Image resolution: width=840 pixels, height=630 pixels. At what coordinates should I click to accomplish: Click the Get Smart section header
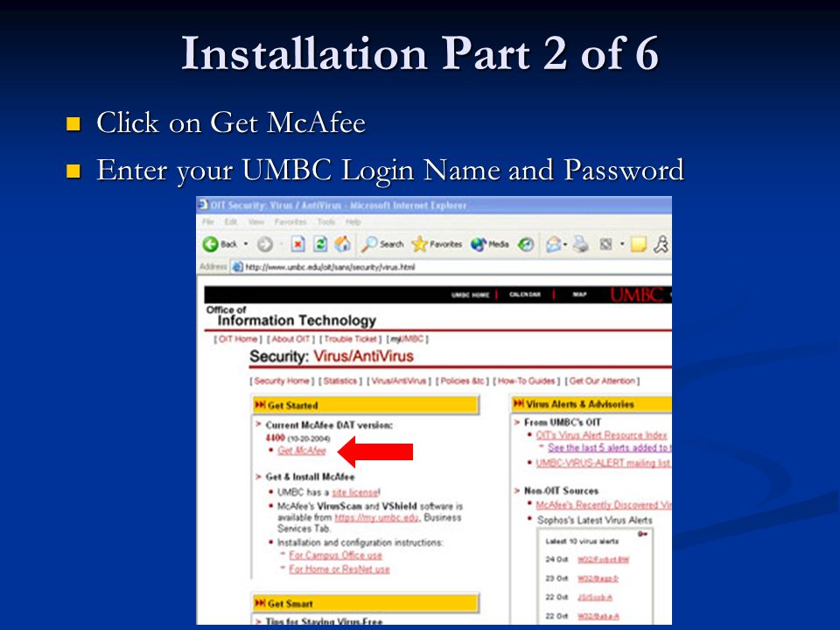pos(366,603)
